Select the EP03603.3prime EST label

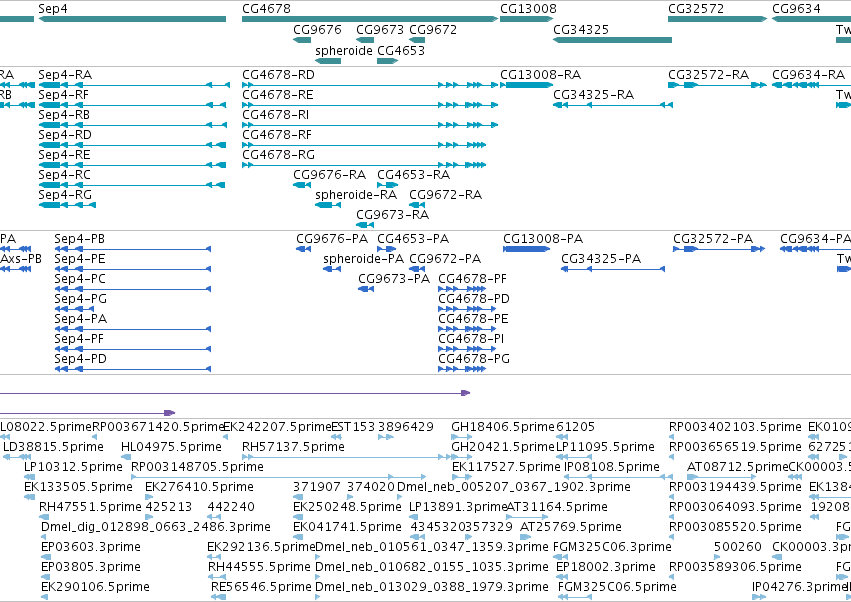[x=91, y=547]
